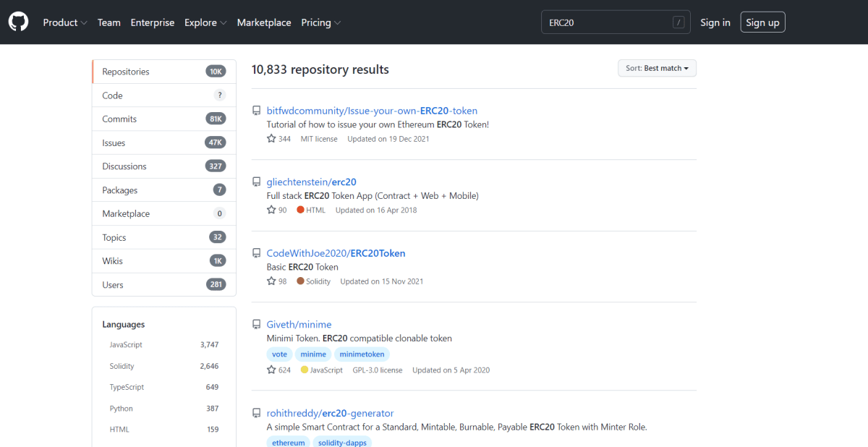Screen dimensions: 868x447
Task: Select Marketplace in the sidebar filters
Action: (x=164, y=213)
